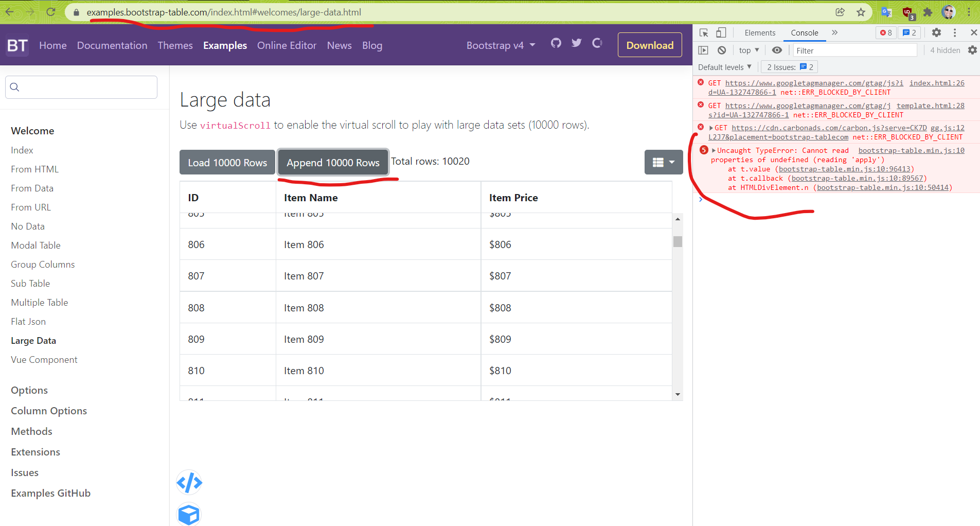Click the search magnifier in the sidebar

[x=14, y=87]
